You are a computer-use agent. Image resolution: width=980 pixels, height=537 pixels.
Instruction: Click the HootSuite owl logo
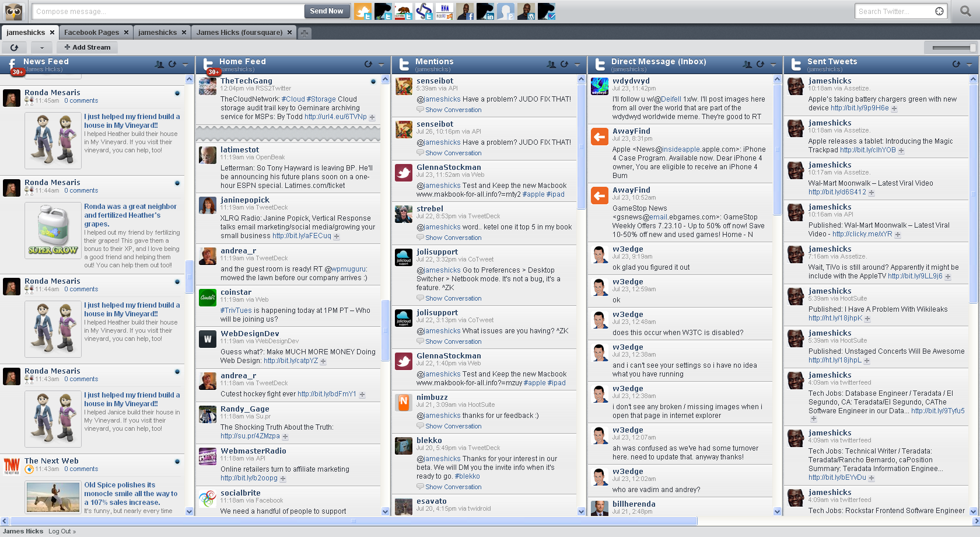(13, 11)
